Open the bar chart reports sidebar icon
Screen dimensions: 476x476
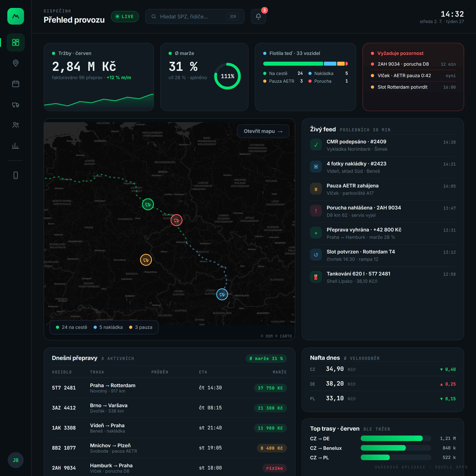coord(15,146)
